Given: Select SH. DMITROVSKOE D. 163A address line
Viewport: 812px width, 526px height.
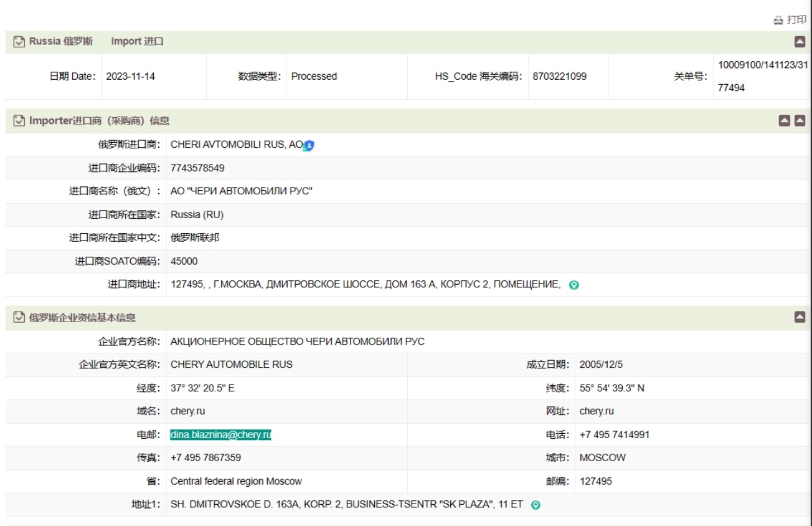Looking at the screenshot, I should coord(347,505).
